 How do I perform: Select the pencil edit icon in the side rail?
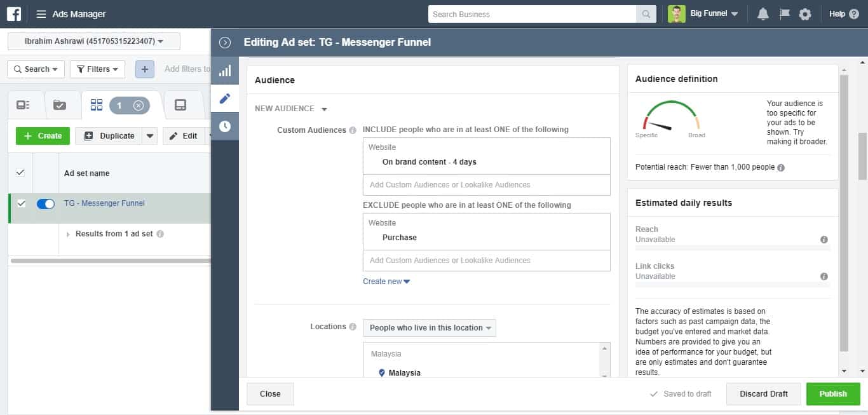pos(225,99)
